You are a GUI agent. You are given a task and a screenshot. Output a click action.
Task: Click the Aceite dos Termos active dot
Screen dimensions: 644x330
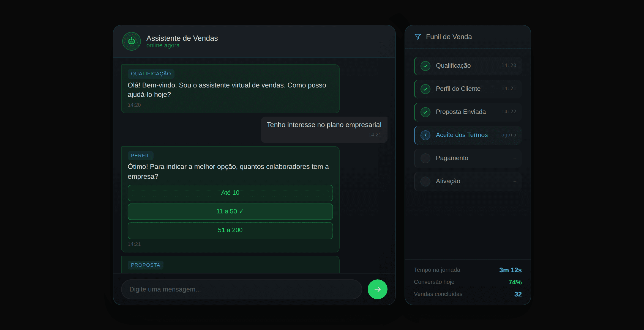425,135
